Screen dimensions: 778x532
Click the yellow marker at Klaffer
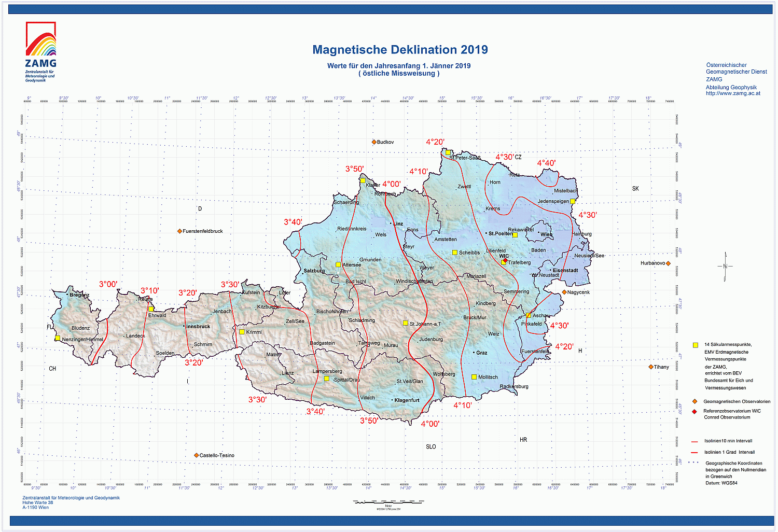(x=363, y=180)
